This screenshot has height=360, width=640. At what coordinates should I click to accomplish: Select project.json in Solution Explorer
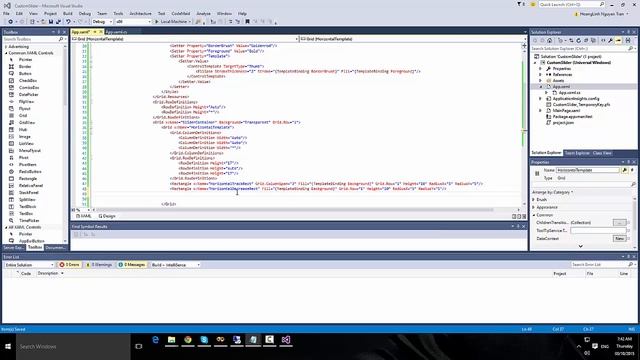[563, 122]
